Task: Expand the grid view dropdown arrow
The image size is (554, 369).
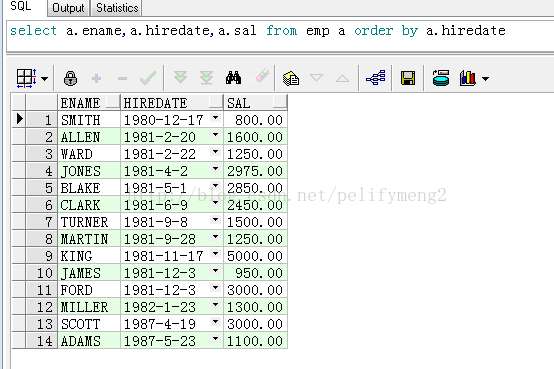Action: tap(45, 78)
